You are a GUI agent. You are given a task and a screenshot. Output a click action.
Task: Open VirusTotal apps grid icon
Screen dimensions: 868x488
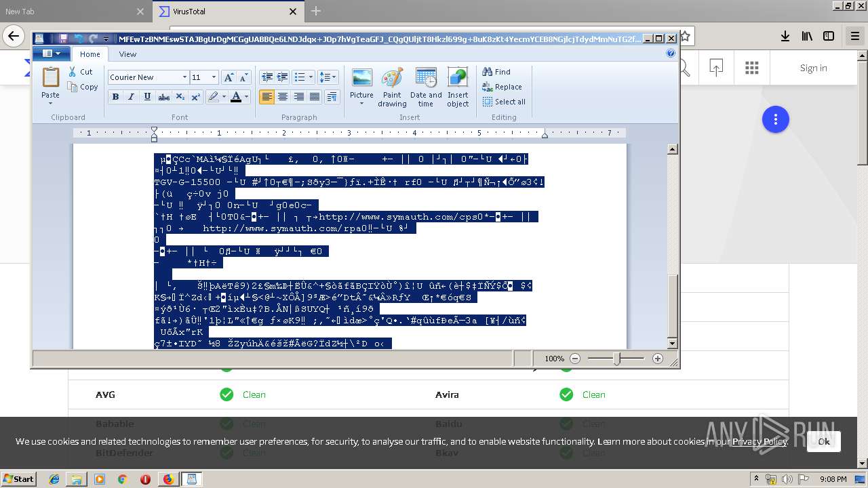[x=751, y=68]
